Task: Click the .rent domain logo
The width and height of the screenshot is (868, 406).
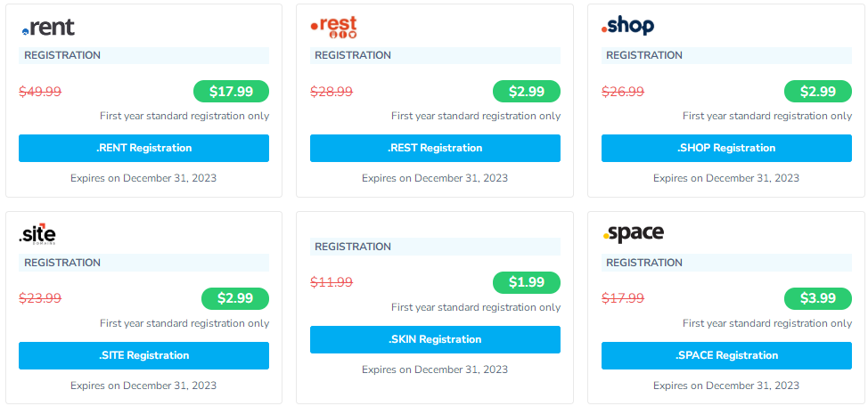Action: point(48,28)
